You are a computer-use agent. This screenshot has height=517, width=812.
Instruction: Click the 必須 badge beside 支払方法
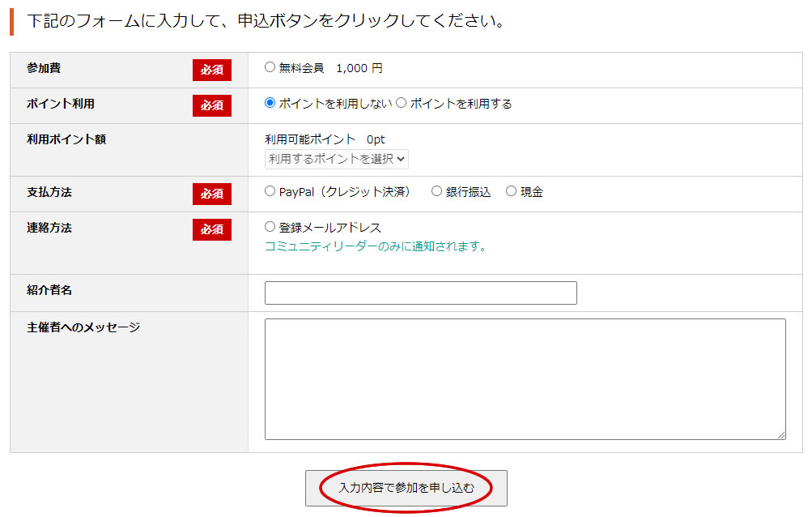click(212, 194)
